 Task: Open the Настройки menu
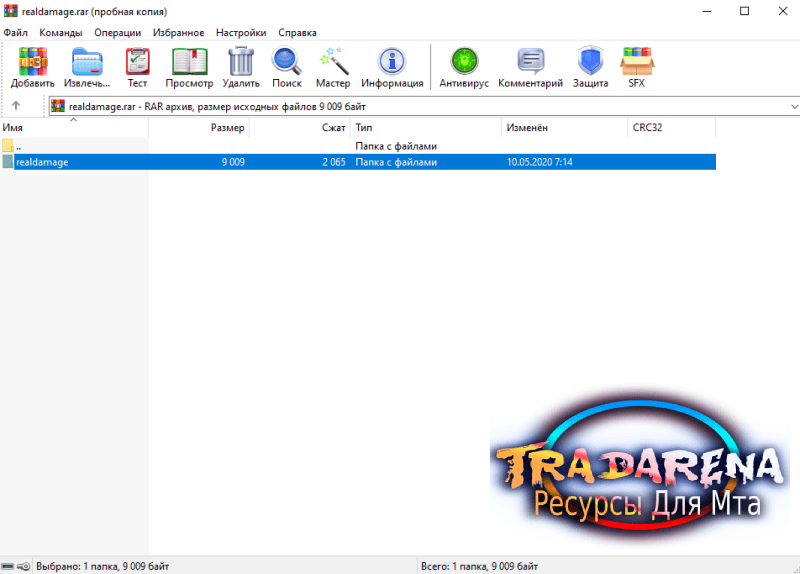tap(241, 33)
